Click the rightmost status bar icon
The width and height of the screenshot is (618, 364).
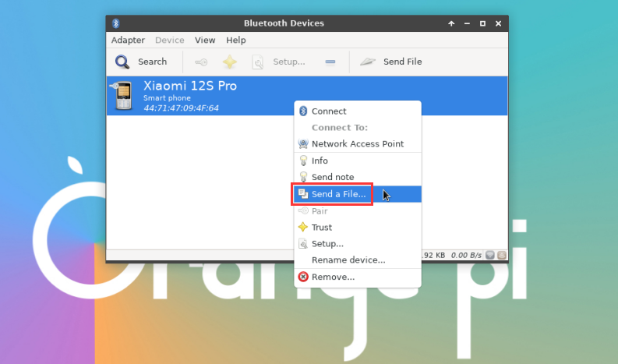[501, 255]
